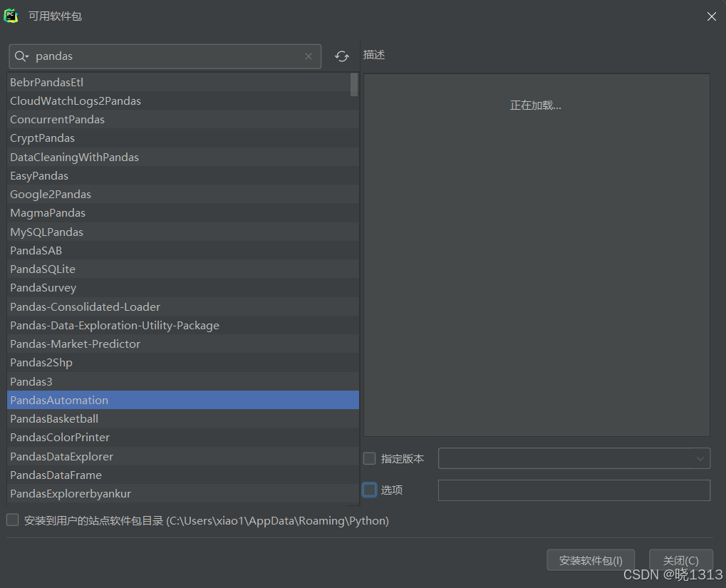The width and height of the screenshot is (726, 588).
Task: Select PandasDataFrame package
Action: click(x=183, y=475)
